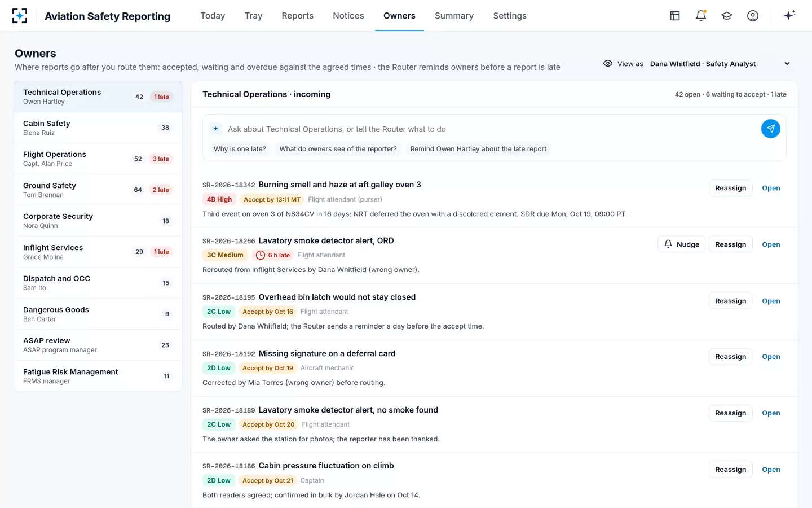This screenshot has height=508, width=812.
Task: Focus the Ask about Technical Operations input
Action: click(x=491, y=129)
